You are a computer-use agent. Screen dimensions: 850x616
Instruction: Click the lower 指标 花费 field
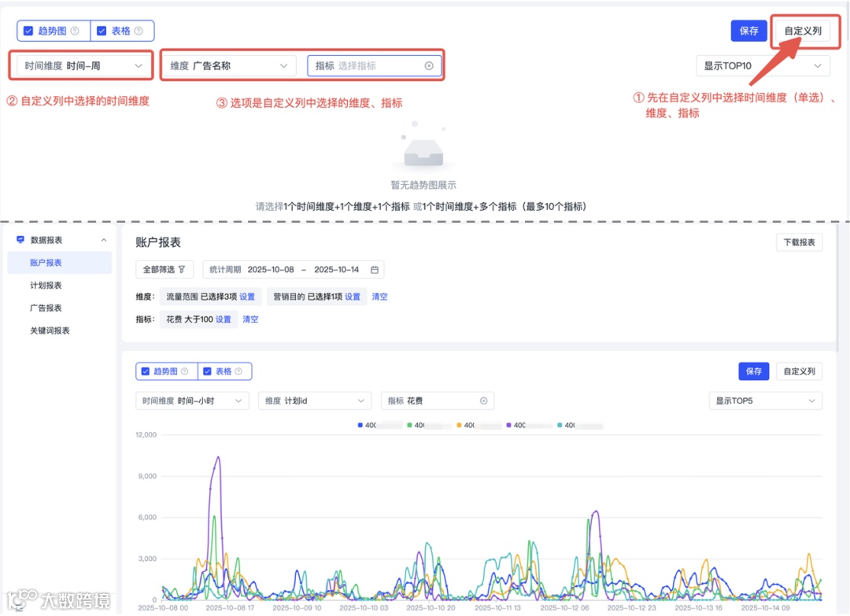(437, 401)
